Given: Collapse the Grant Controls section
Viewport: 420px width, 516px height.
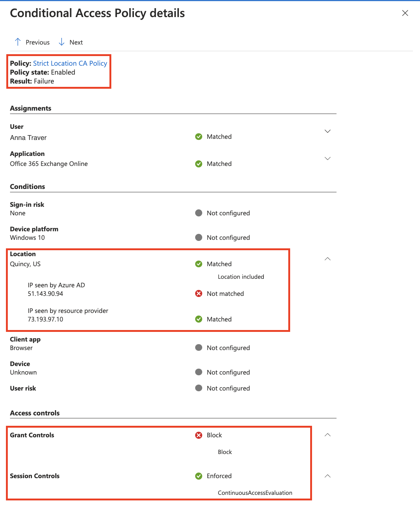Looking at the screenshot, I should 328,435.
